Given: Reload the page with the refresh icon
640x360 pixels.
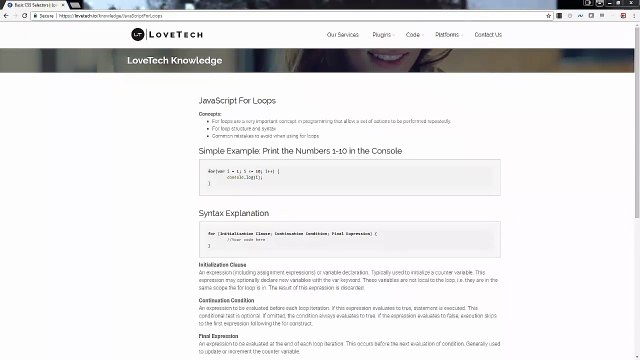Looking at the screenshot, I should coord(24,16).
